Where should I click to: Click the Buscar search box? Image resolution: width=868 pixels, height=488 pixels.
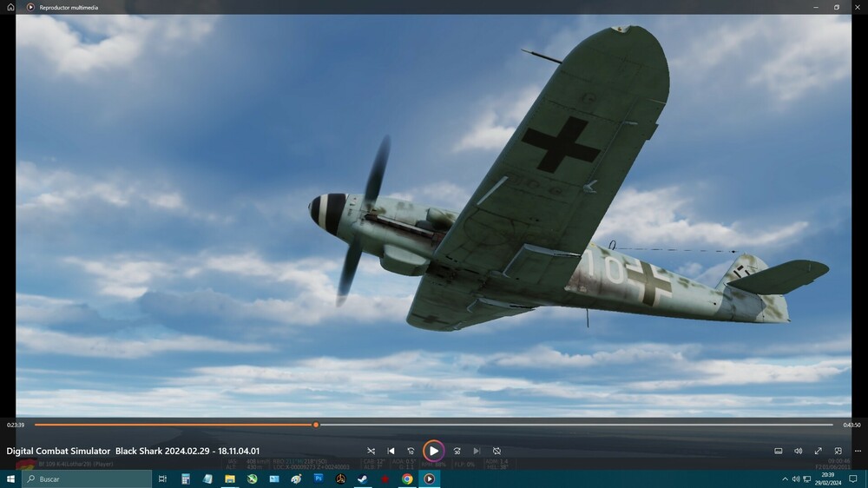tap(87, 479)
